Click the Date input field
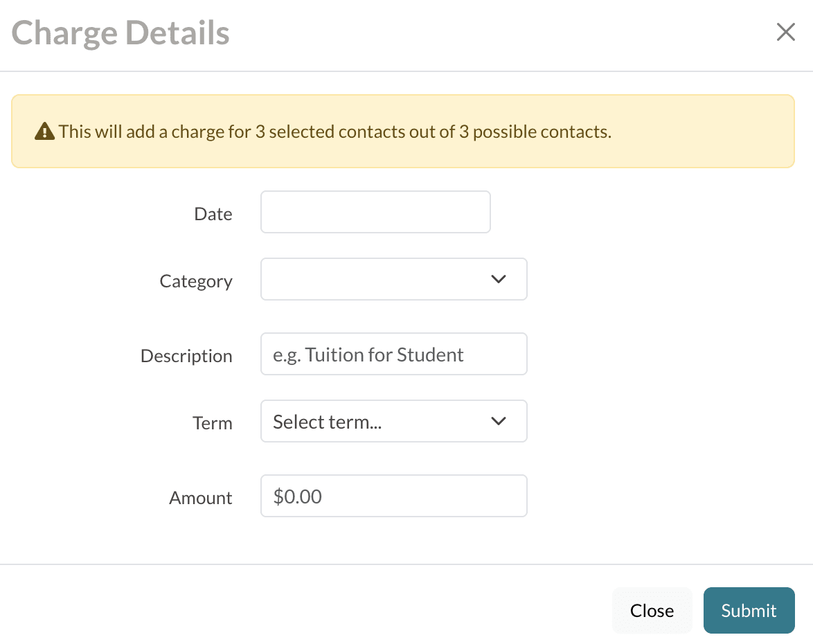 tap(375, 212)
